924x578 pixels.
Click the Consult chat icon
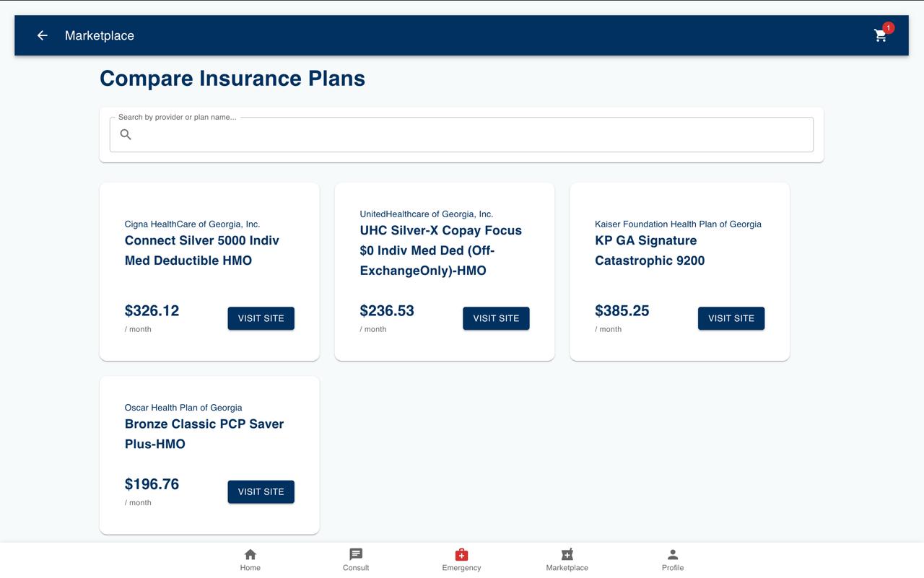pyautogui.click(x=356, y=554)
